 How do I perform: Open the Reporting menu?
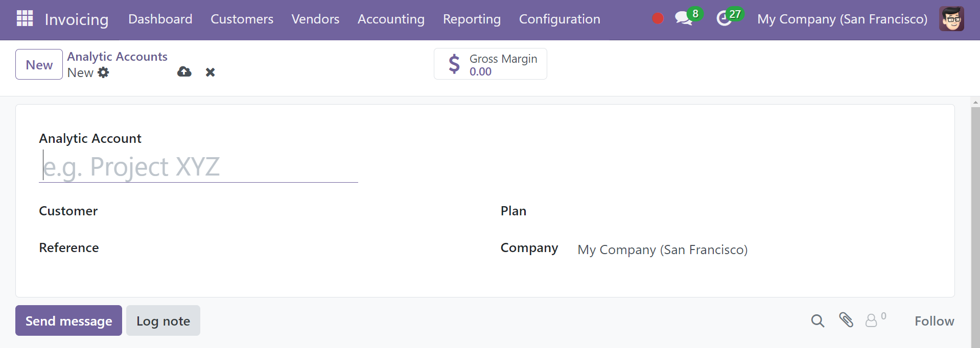(x=472, y=19)
